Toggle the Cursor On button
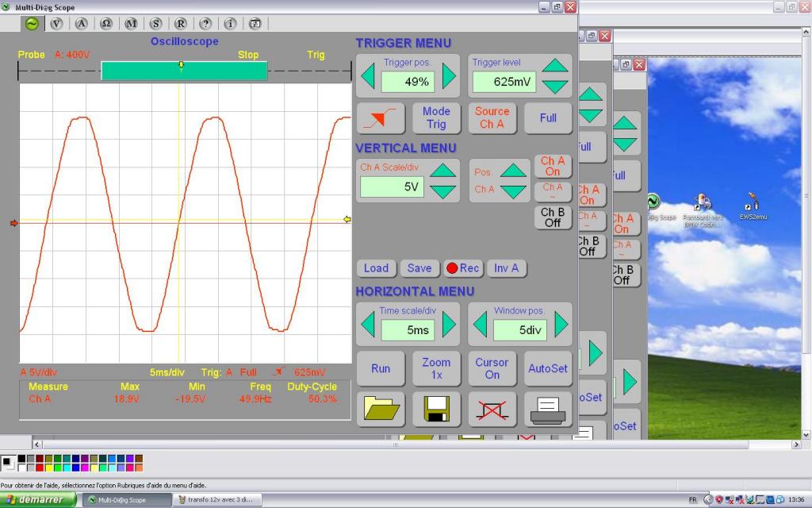The image size is (812, 508). (492, 368)
